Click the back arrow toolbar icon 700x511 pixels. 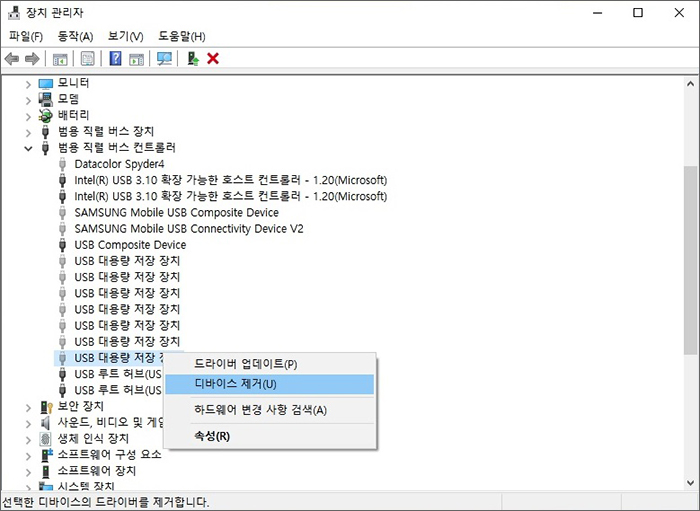pyautogui.click(x=12, y=59)
